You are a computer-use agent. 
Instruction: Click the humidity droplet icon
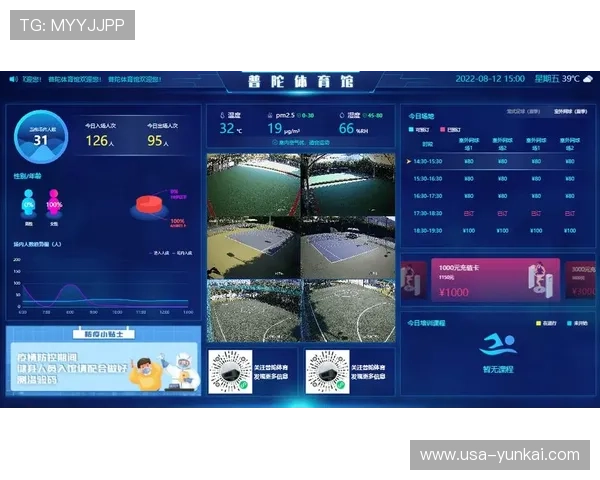[342, 115]
